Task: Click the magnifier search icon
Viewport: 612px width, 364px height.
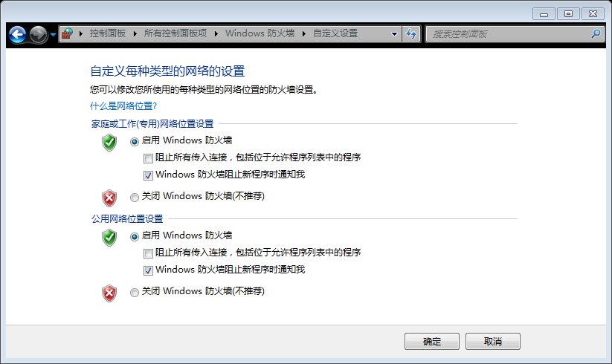Action: click(596, 34)
